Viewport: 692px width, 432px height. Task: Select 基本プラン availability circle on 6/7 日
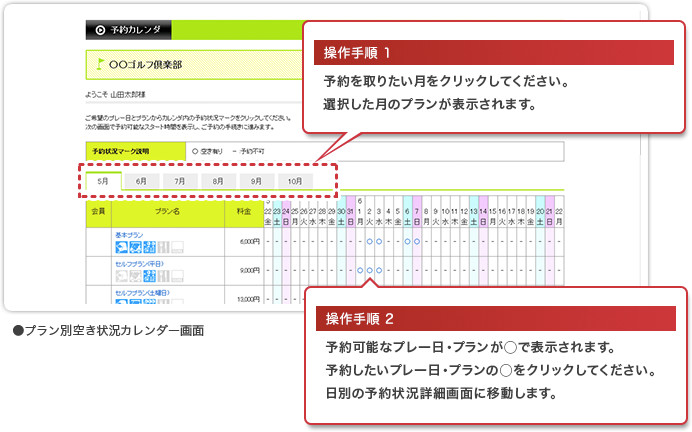tap(417, 241)
